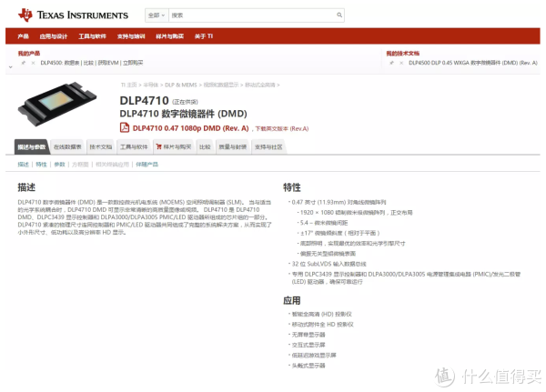Click the 正在供货 status text

tap(186, 102)
